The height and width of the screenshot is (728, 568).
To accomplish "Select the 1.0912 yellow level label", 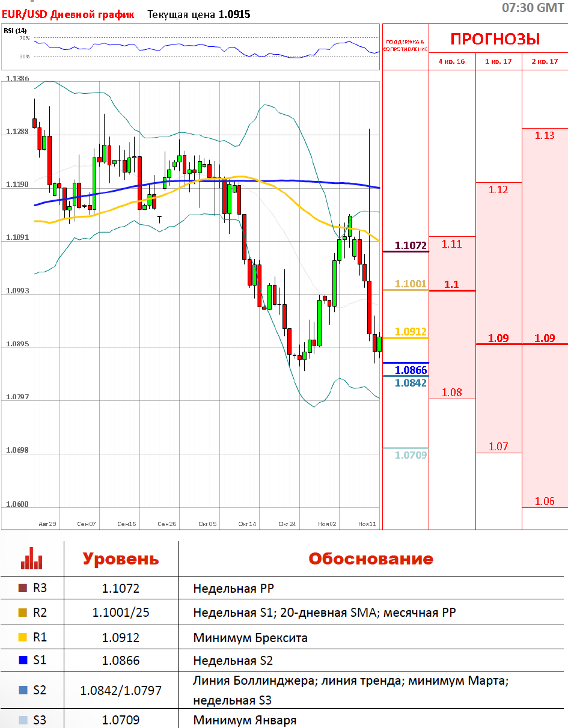I will (x=411, y=331).
